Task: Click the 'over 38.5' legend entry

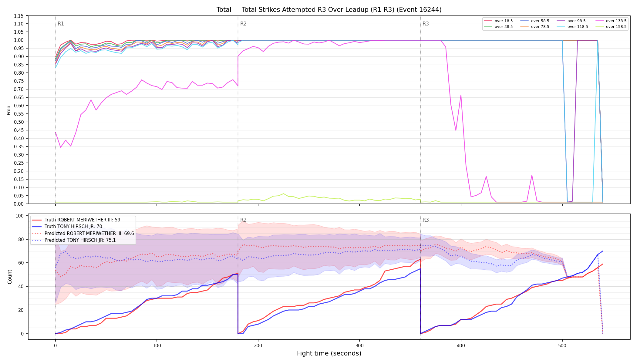Action: click(498, 27)
